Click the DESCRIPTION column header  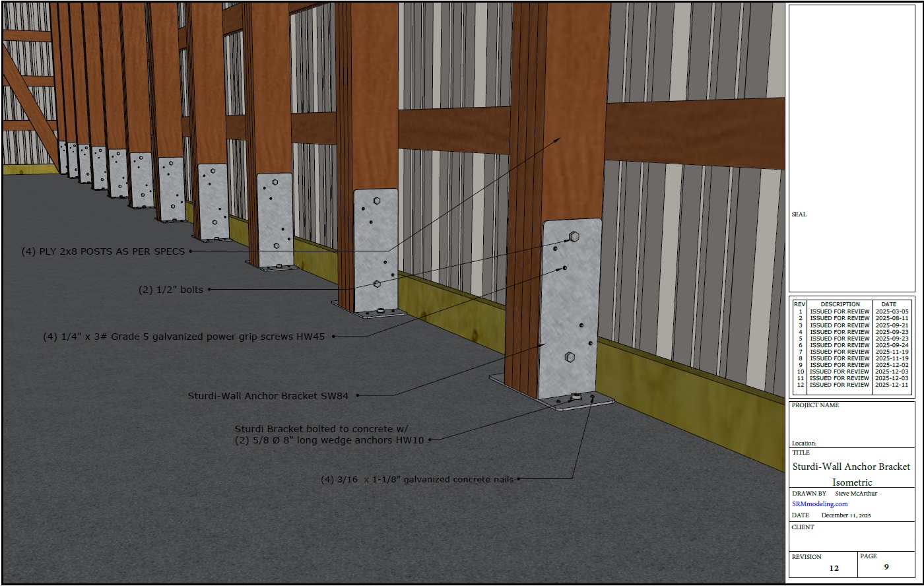click(x=840, y=304)
